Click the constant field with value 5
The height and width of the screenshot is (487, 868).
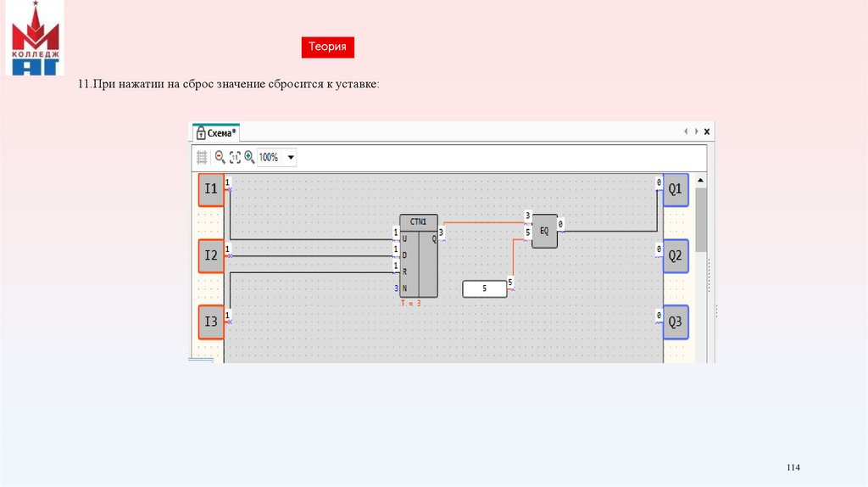484,289
